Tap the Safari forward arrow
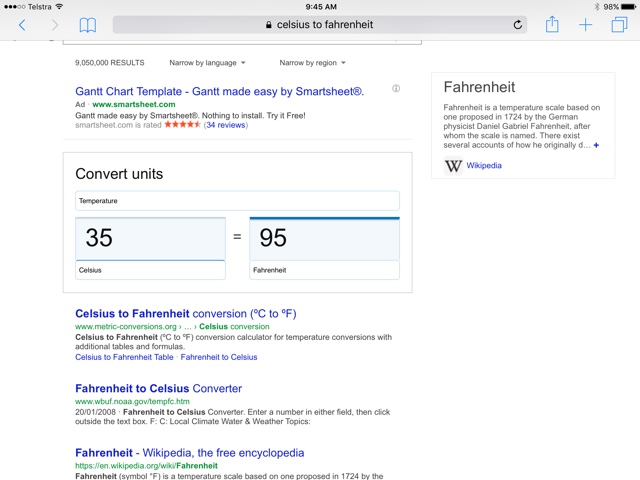Screen dimensions: 640x480 coord(55,25)
